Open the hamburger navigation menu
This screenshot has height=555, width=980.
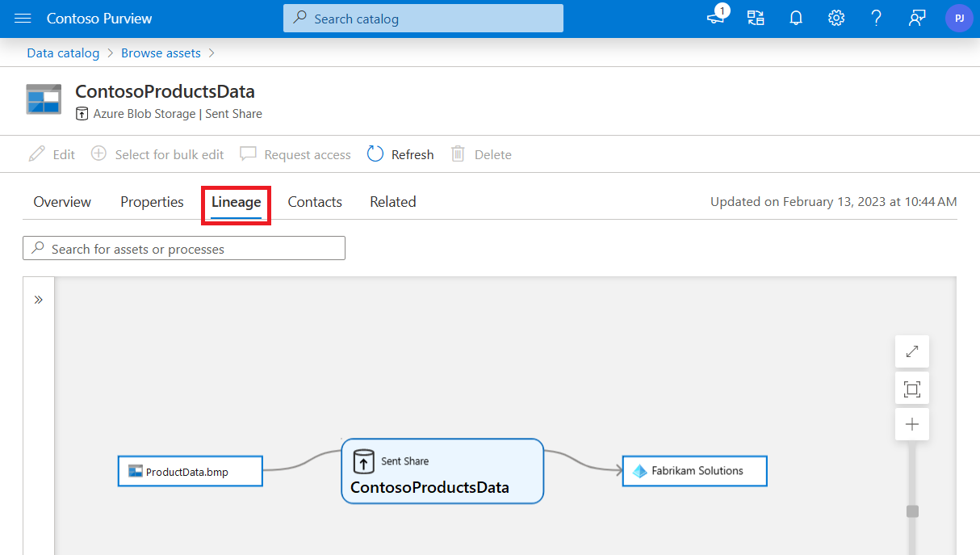click(22, 18)
